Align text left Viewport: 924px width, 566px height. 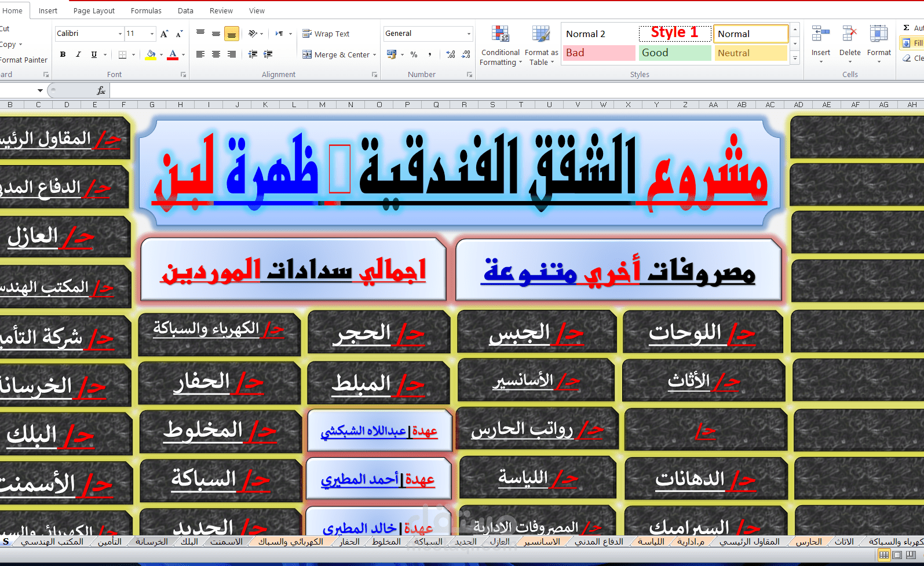pos(200,54)
